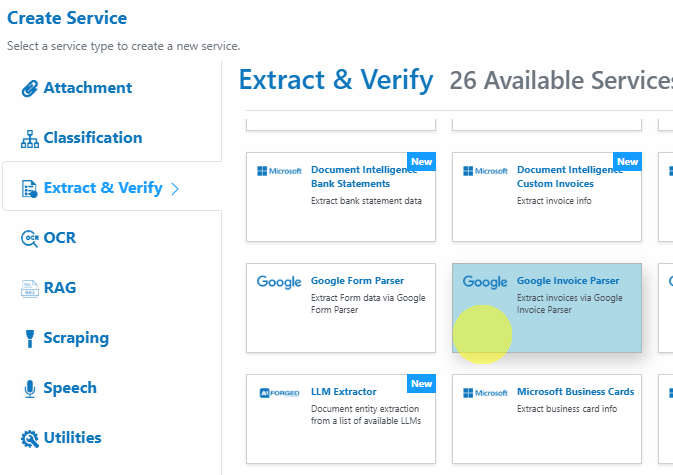This screenshot has height=475, width=673.
Task: Click the Google logo on the Invoice Parser card
Action: 485,282
